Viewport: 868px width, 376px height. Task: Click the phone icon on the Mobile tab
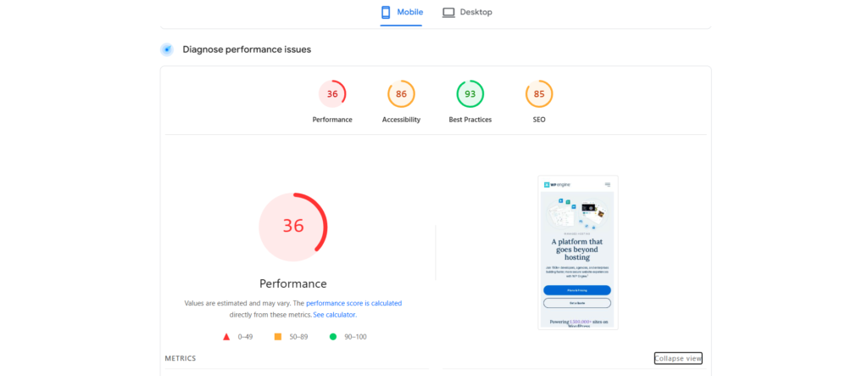pyautogui.click(x=386, y=13)
